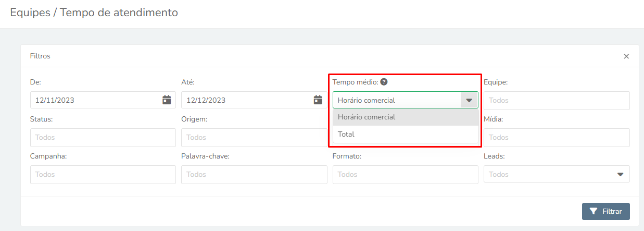Expand the Leads dropdown arrow
The width and height of the screenshot is (644, 231).
[620, 174]
